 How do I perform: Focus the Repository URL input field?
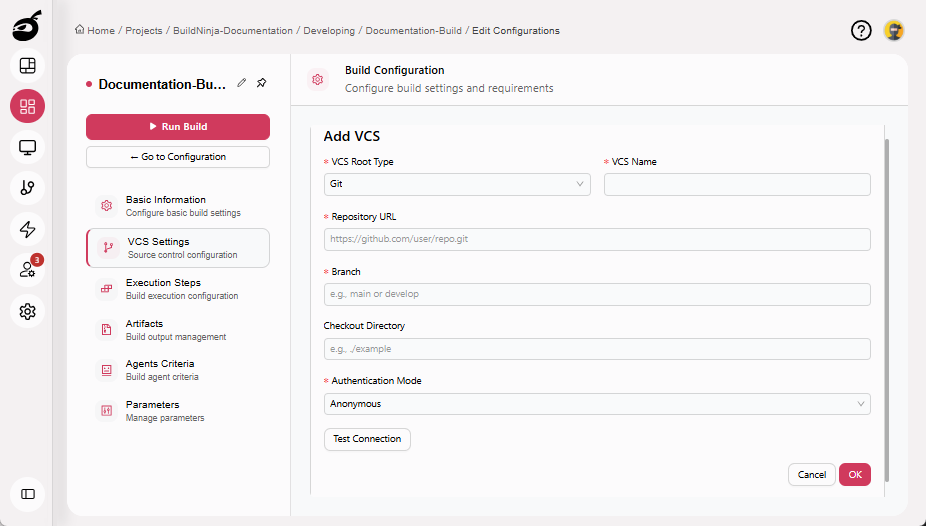pos(597,239)
